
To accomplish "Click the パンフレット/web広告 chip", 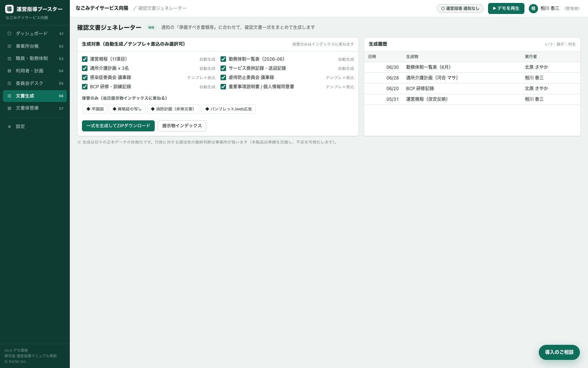I will click(x=229, y=109).
